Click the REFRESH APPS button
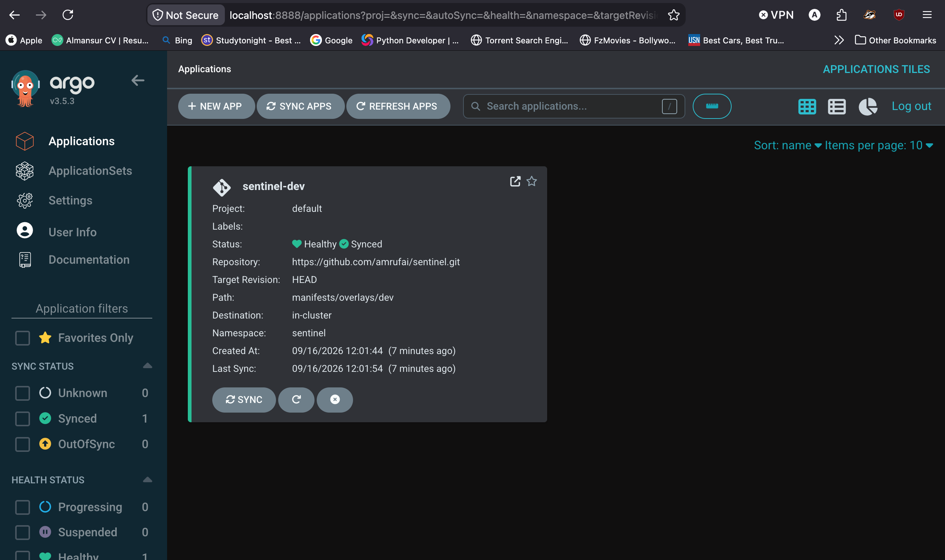The height and width of the screenshot is (560, 945). 398,106
